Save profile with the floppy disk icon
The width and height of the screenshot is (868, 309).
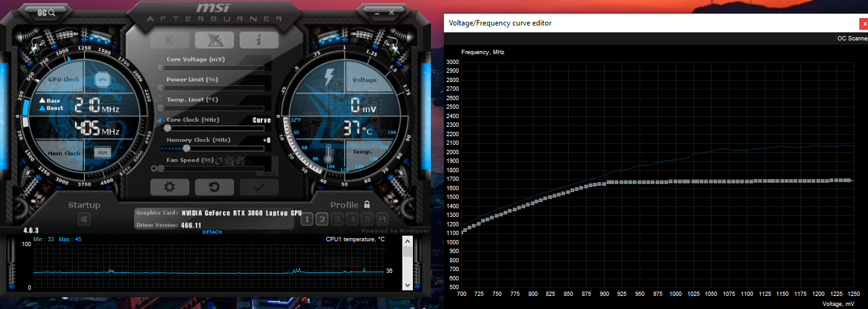pos(382,219)
